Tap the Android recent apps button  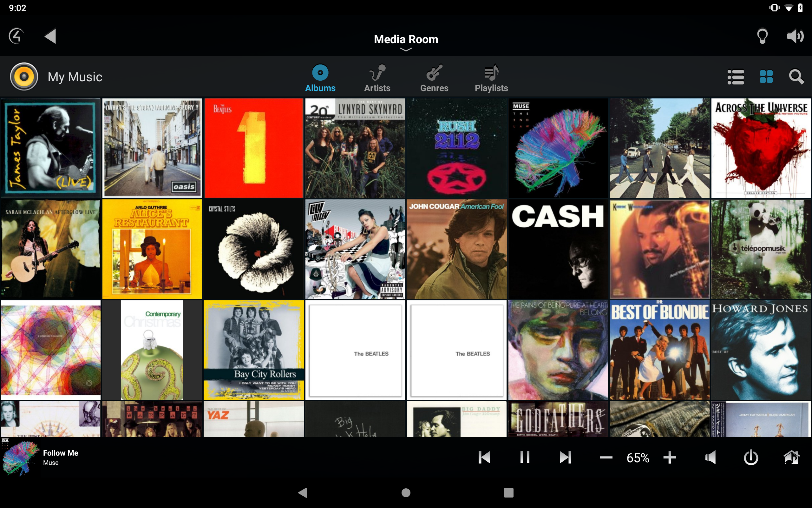coord(509,492)
